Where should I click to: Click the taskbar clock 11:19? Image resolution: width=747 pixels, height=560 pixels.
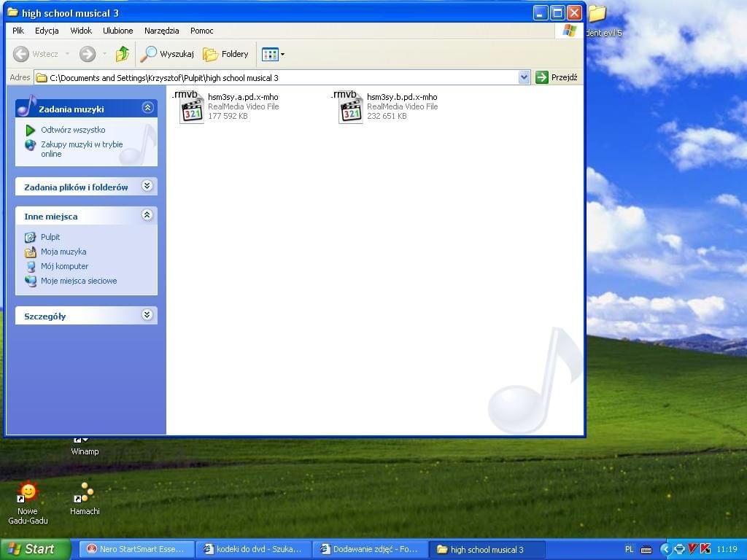[x=727, y=550]
